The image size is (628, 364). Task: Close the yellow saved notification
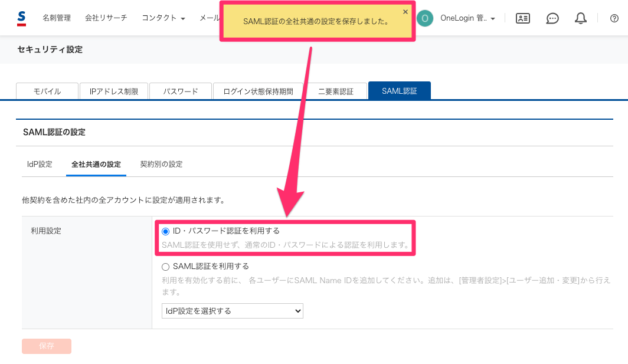pyautogui.click(x=405, y=12)
